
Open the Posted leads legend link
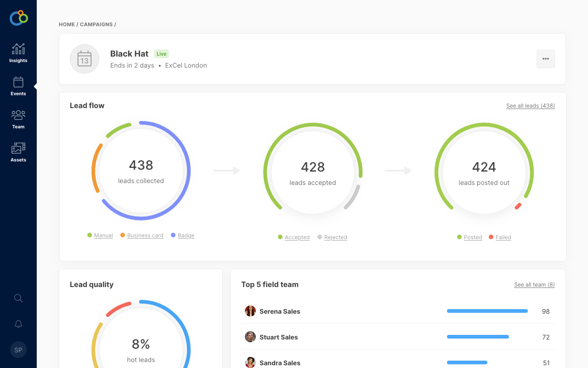[473, 237]
